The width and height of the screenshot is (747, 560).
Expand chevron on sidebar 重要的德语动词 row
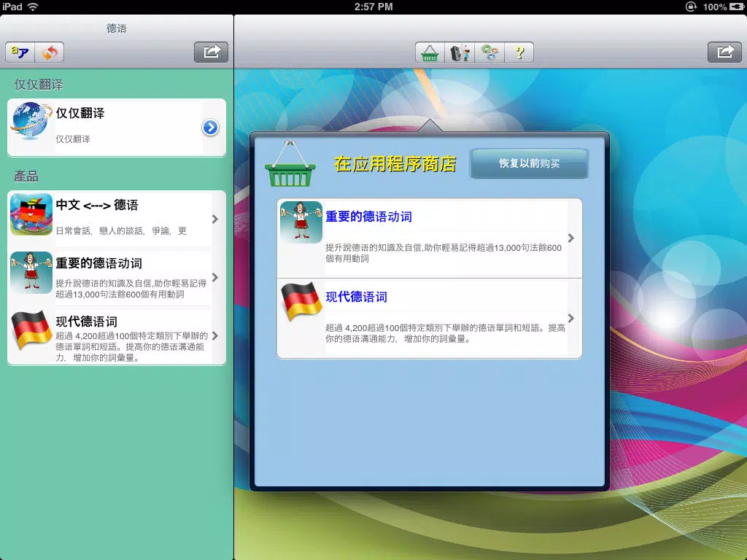click(x=215, y=277)
